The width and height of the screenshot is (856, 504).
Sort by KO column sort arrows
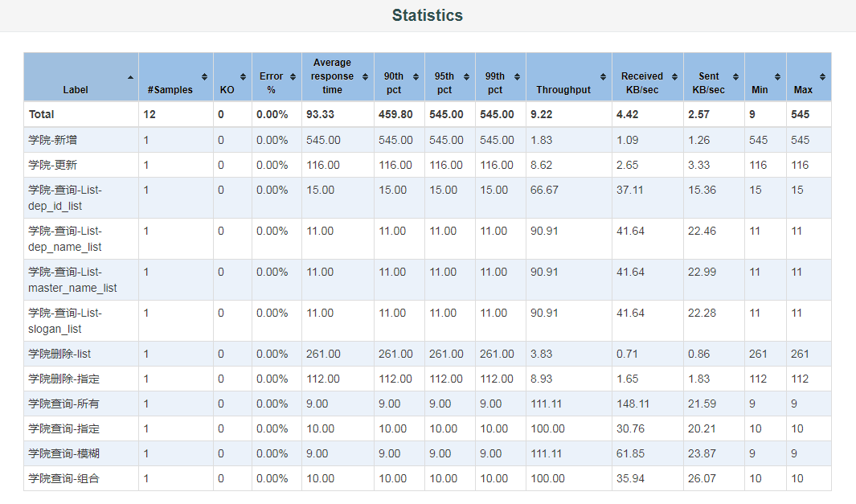click(x=243, y=77)
